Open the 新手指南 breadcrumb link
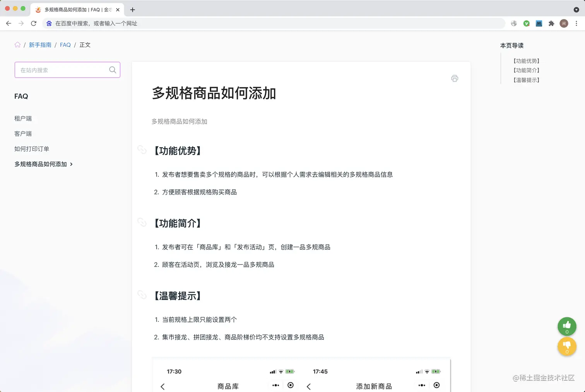 40,45
